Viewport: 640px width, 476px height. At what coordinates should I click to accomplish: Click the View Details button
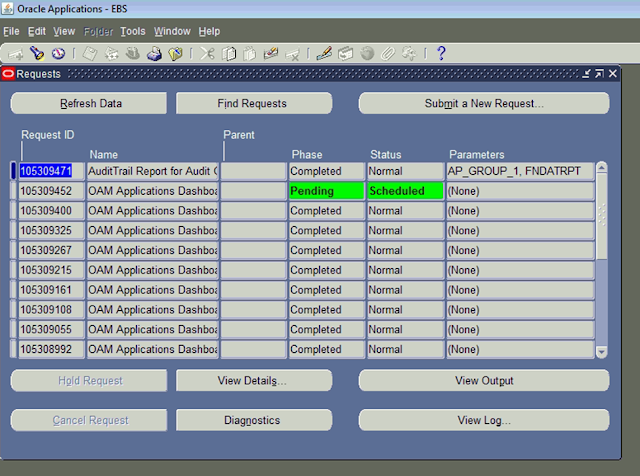[252, 380]
